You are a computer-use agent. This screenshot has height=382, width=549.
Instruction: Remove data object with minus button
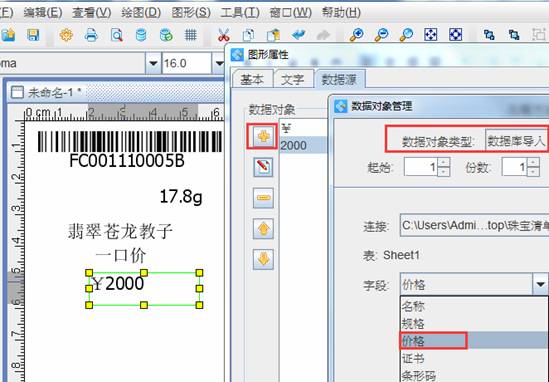point(263,198)
